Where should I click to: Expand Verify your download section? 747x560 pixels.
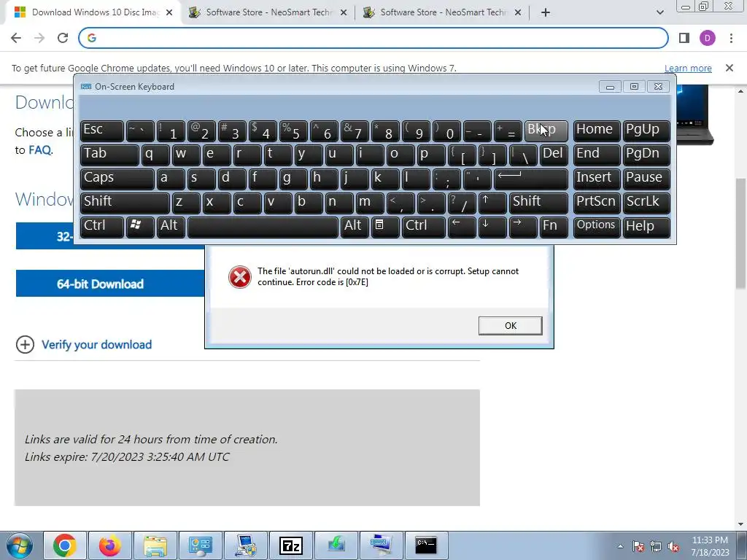point(84,344)
